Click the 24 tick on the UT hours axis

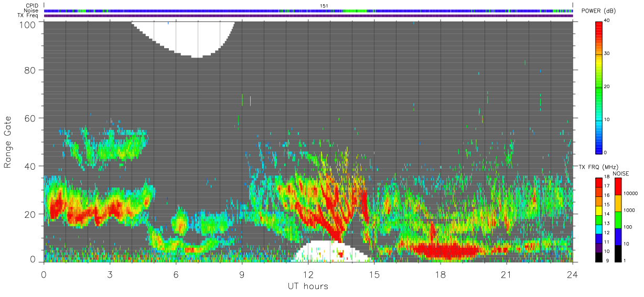pyautogui.click(x=572, y=274)
